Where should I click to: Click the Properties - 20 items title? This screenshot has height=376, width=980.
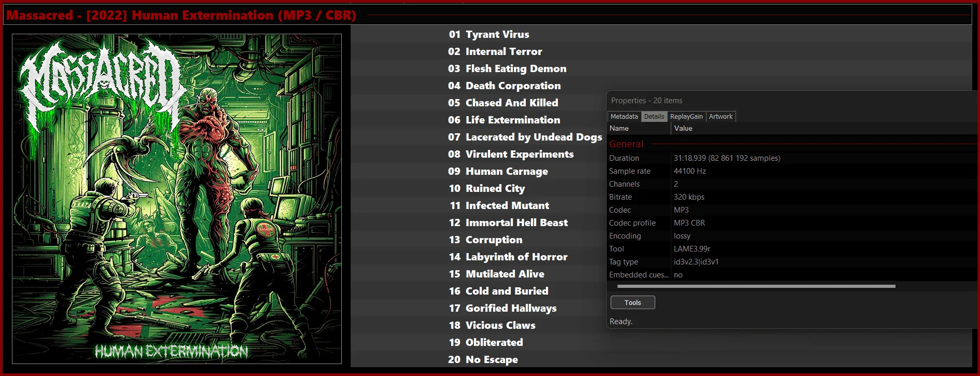pyautogui.click(x=646, y=101)
